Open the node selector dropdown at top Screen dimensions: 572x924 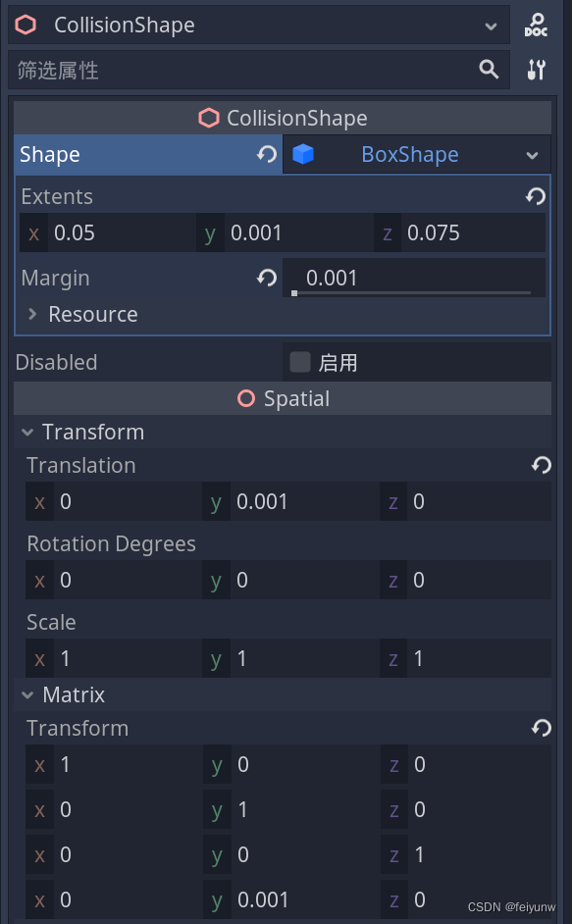coord(491,24)
